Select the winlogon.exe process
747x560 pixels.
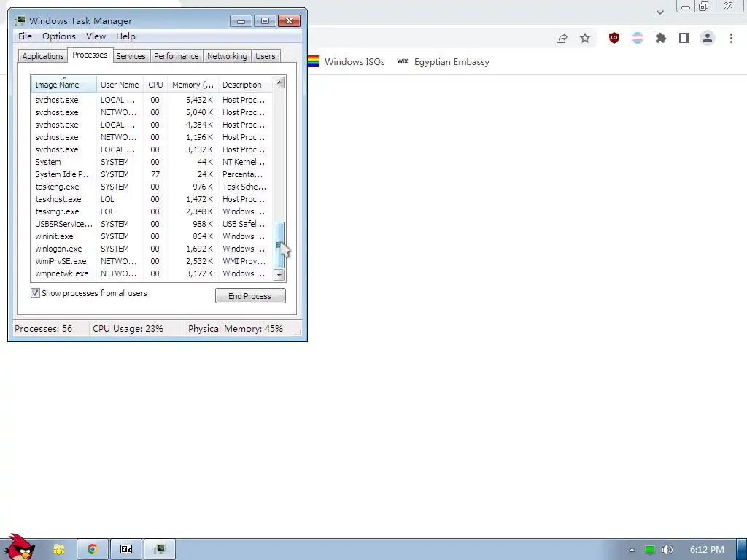pos(152,249)
